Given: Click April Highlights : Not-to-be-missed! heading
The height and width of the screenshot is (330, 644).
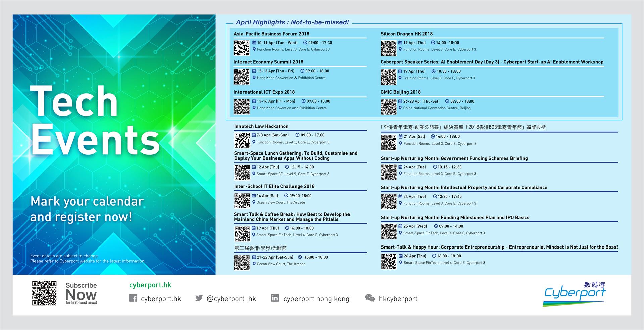Looking at the screenshot, I should 292,22.
